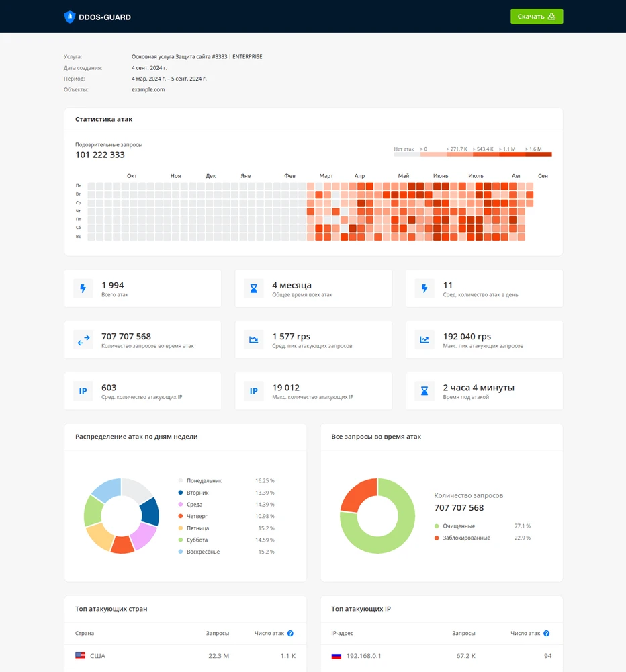This screenshot has height=672, width=626.
Task: Click the IP icon beside 603
Action: pyautogui.click(x=83, y=391)
